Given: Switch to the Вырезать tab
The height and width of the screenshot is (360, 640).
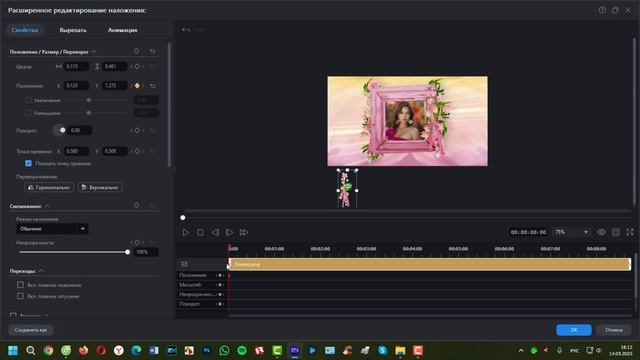Looking at the screenshot, I should (x=73, y=30).
